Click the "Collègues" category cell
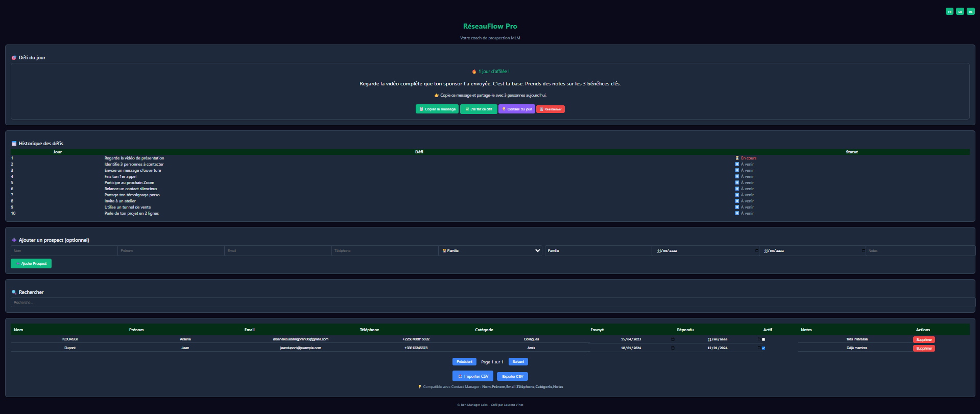Viewport: 980px width, 414px height. pos(531,339)
